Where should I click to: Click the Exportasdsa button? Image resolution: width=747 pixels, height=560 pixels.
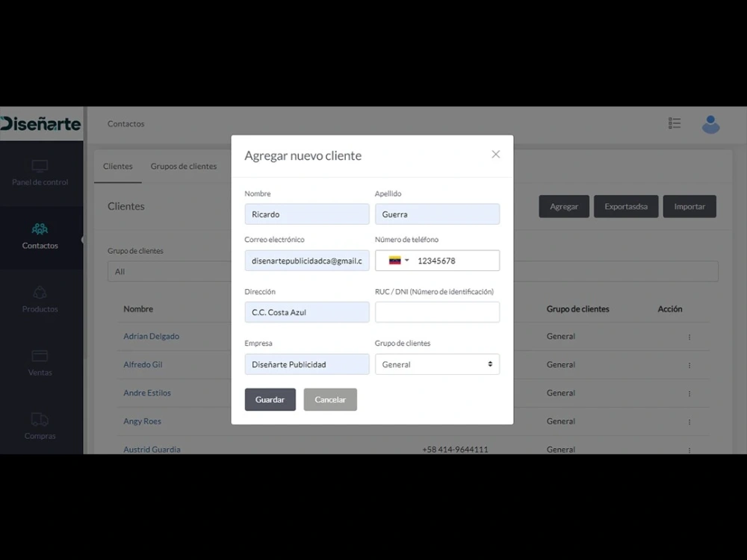[626, 206]
